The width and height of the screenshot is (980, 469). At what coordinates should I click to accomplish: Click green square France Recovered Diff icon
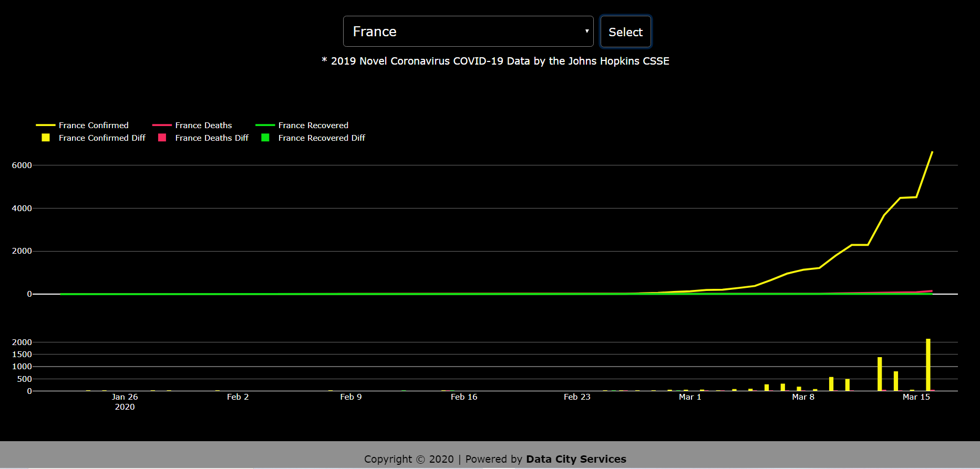click(265, 138)
